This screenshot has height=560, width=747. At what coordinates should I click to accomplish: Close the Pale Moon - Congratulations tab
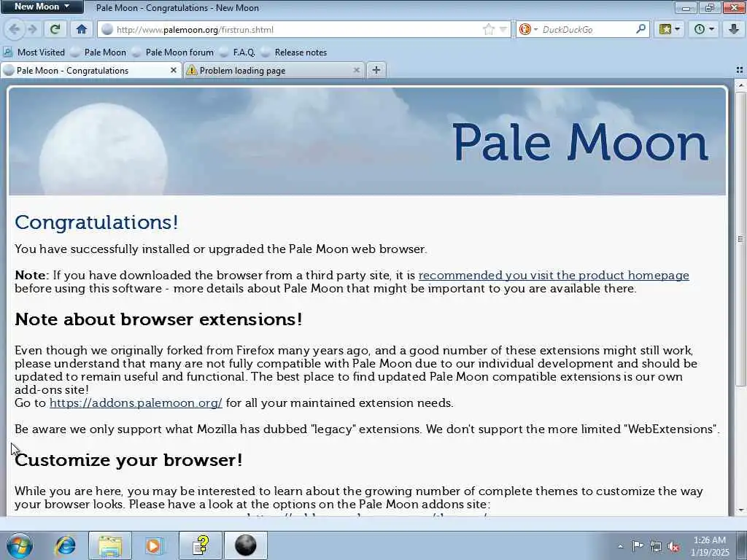(x=174, y=70)
